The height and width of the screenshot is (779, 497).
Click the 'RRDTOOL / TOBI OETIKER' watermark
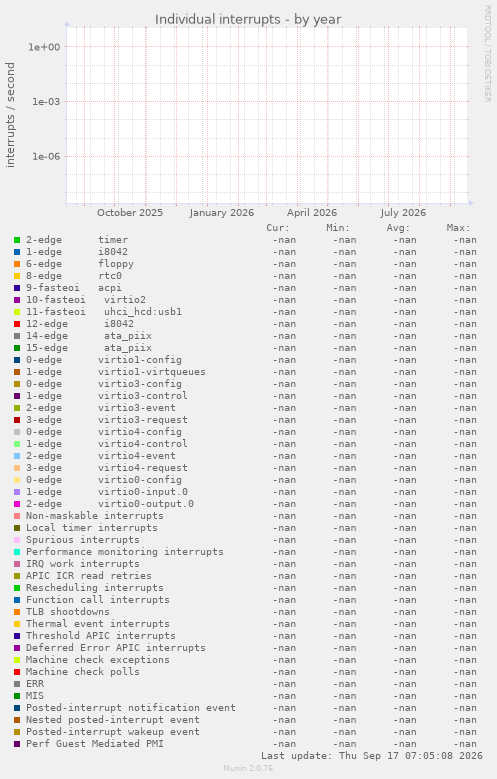click(488, 54)
